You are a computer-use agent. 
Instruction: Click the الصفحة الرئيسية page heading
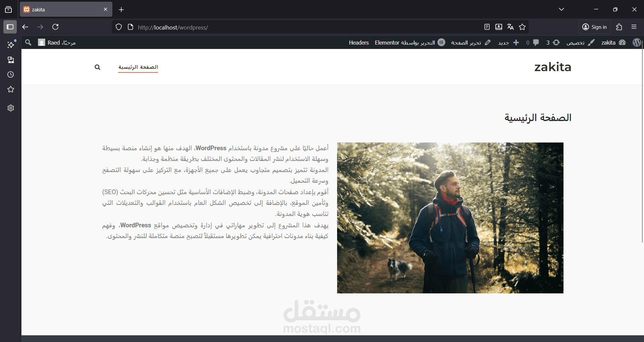(x=538, y=118)
